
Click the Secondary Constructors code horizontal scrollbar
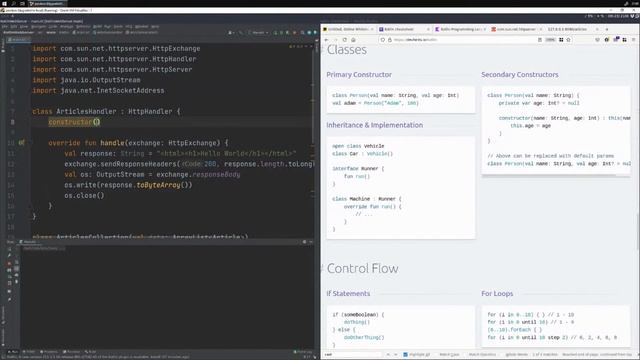pos(549,176)
